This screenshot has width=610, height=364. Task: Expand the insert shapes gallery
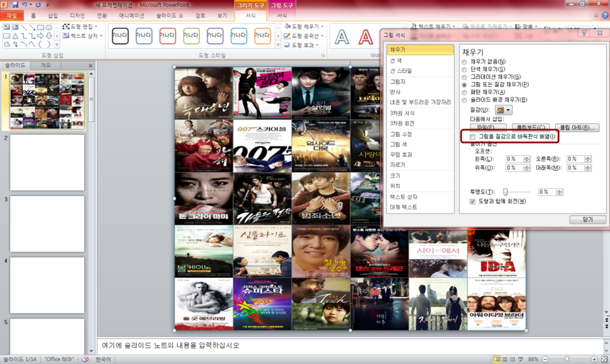tap(57, 45)
